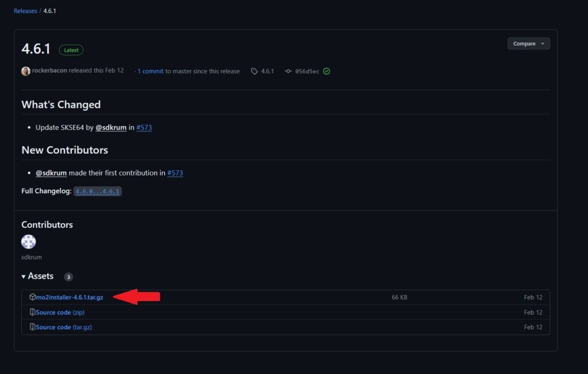This screenshot has width=588, height=374.
Task: Click Feb 12 date in Source code (zip) row
Action: [x=533, y=312]
